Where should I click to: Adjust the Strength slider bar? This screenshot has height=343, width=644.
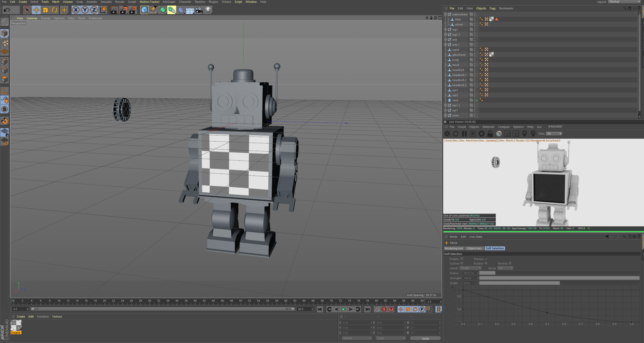559,278
